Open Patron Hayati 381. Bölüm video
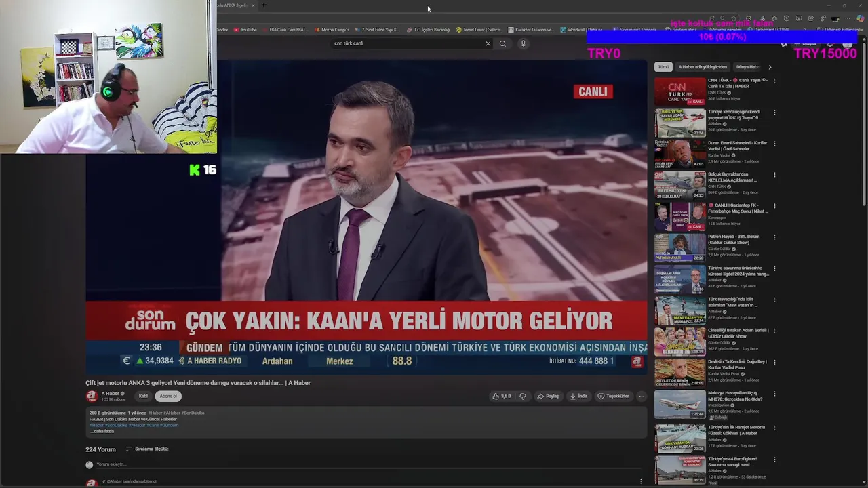The height and width of the screenshot is (488, 868). [734, 239]
